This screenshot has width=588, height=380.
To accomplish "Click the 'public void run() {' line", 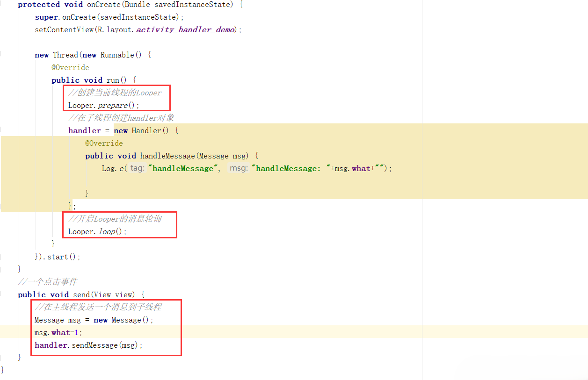I will coord(94,80).
